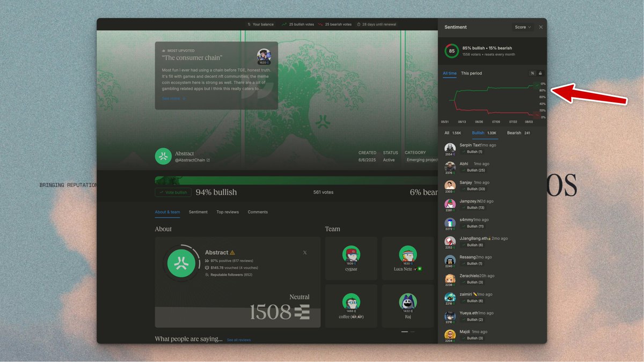Switch chart to the All time tab
Viewport: 644px width, 362px height.
click(x=450, y=73)
